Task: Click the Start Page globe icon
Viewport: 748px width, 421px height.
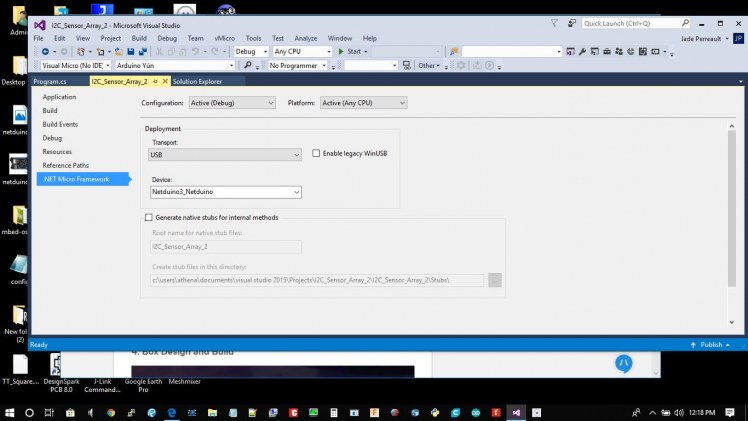Action: [x=631, y=51]
